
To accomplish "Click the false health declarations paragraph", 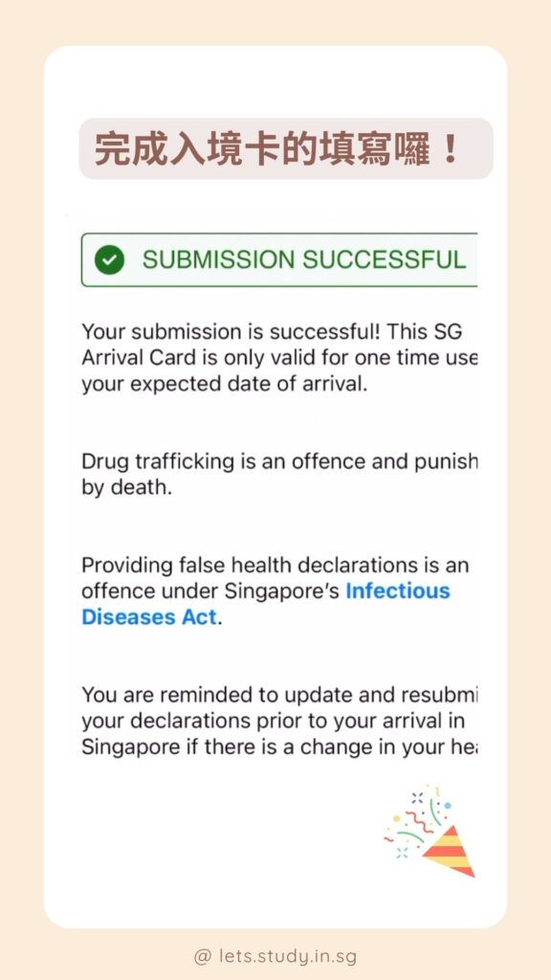I will [x=275, y=590].
